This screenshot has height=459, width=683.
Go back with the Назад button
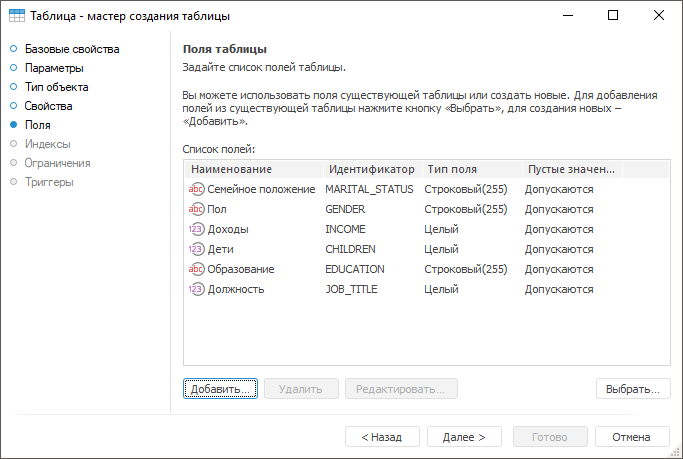[x=382, y=437]
